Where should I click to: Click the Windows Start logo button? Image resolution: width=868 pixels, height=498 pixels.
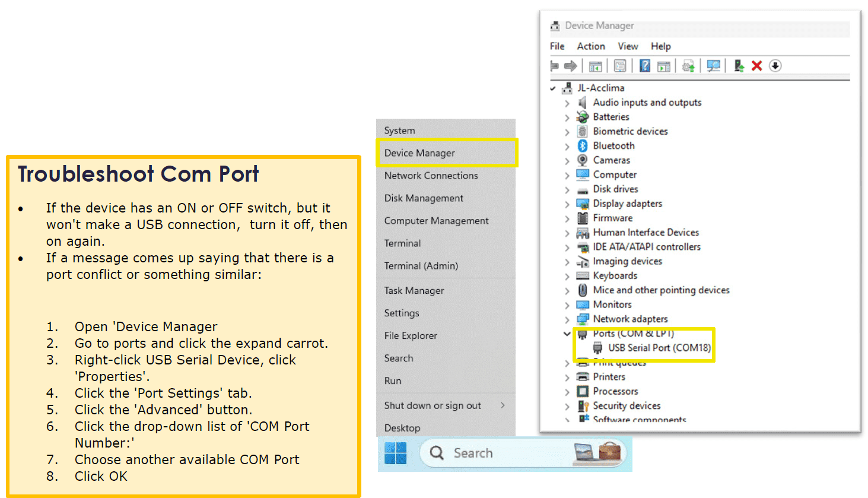pos(396,453)
